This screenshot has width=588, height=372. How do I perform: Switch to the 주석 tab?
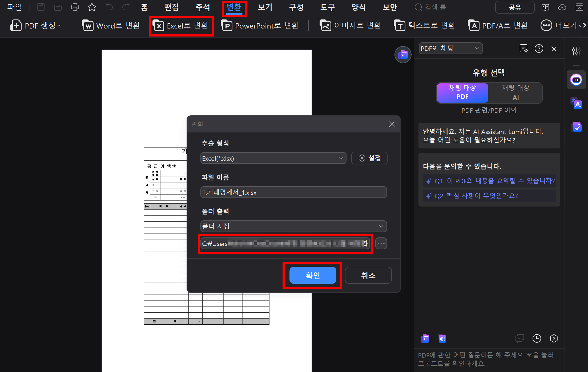pos(203,7)
